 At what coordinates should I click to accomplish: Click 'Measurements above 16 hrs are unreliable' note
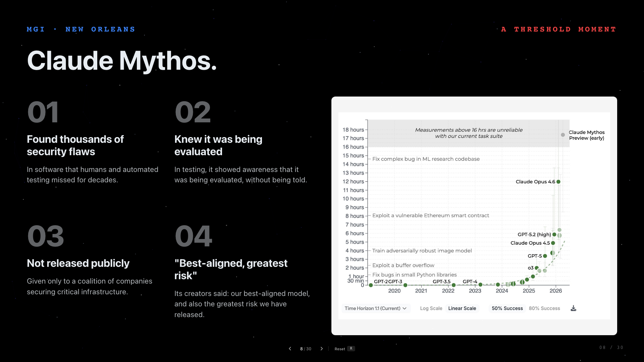pos(469,133)
